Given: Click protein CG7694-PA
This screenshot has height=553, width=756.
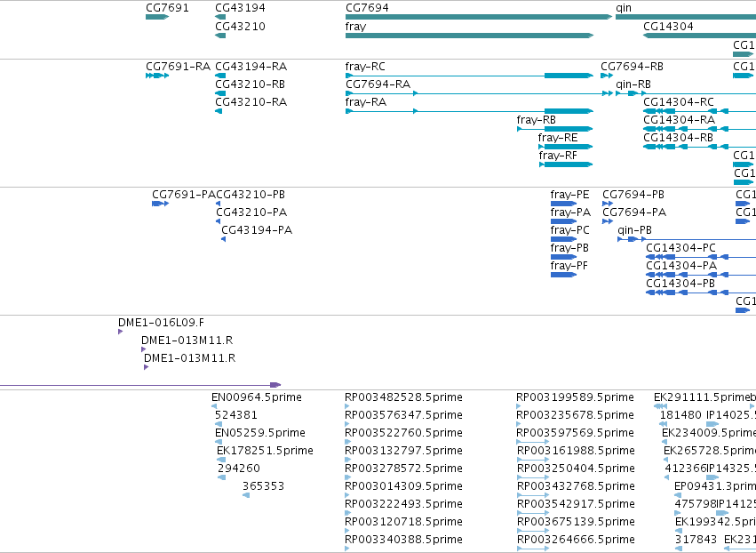Looking at the screenshot, I should coord(634,212).
